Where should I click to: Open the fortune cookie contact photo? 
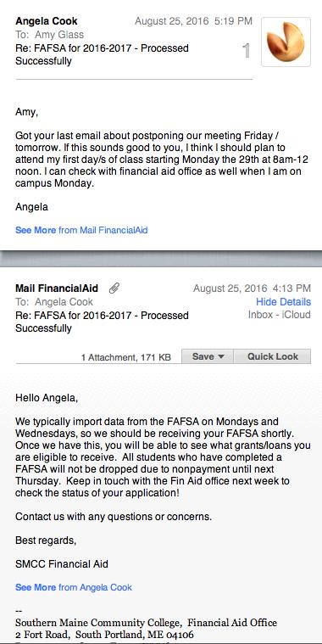pos(286,42)
